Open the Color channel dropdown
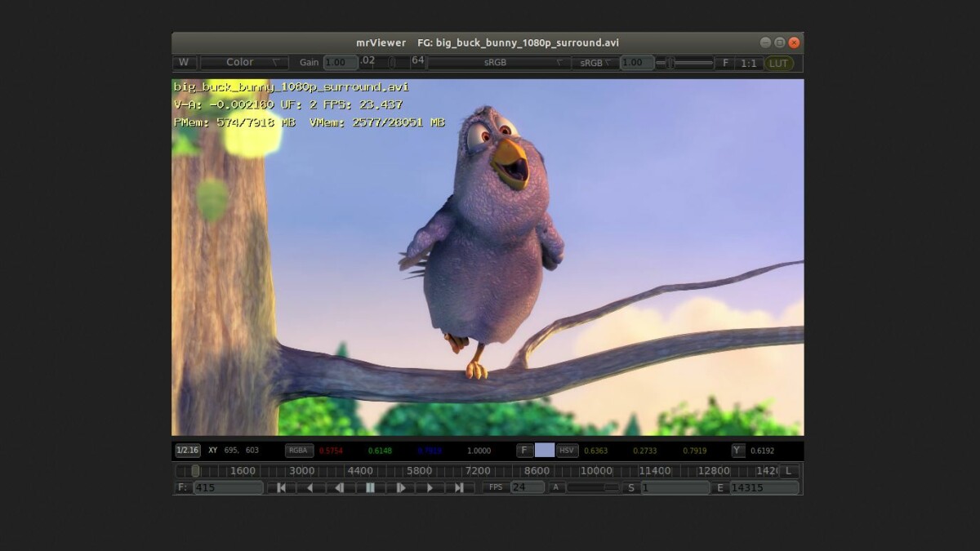The width and height of the screenshot is (980, 551). pyautogui.click(x=245, y=62)
